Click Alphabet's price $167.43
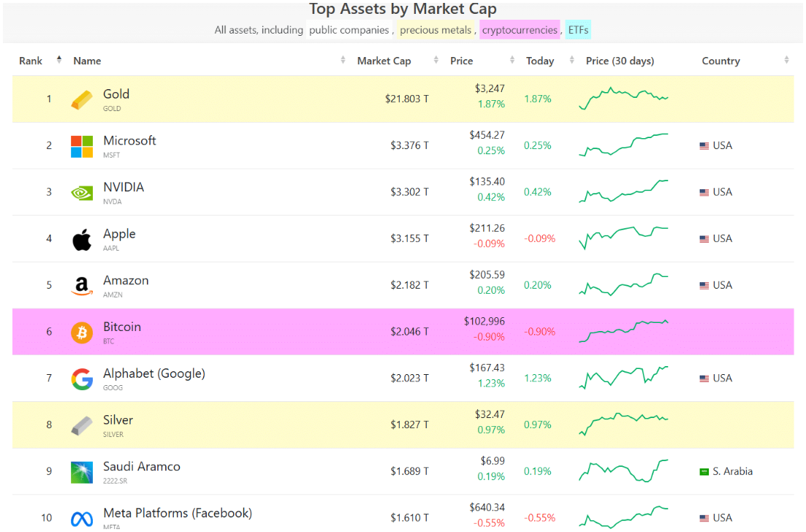The height and width of the screenshot is (532, 806). click(487, 368)
